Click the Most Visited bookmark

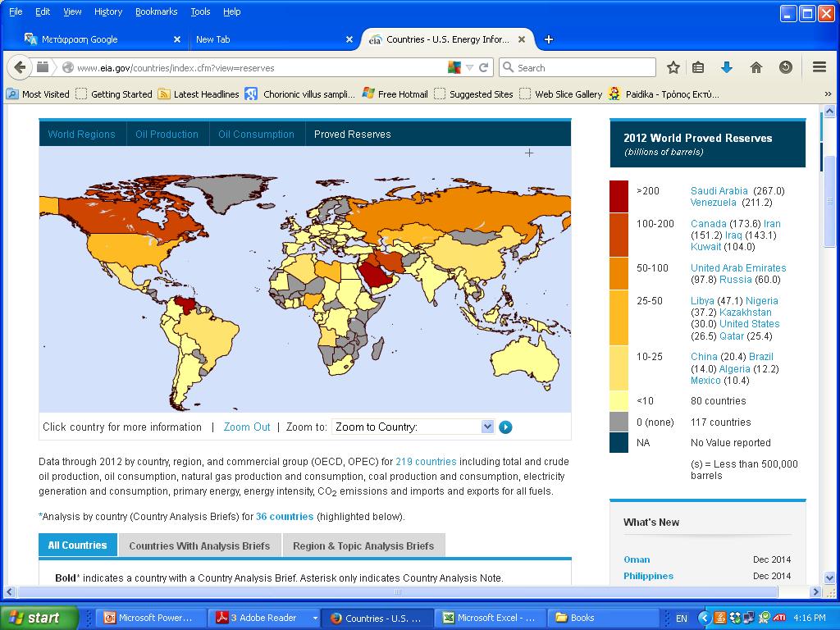(x=38, y=94)
